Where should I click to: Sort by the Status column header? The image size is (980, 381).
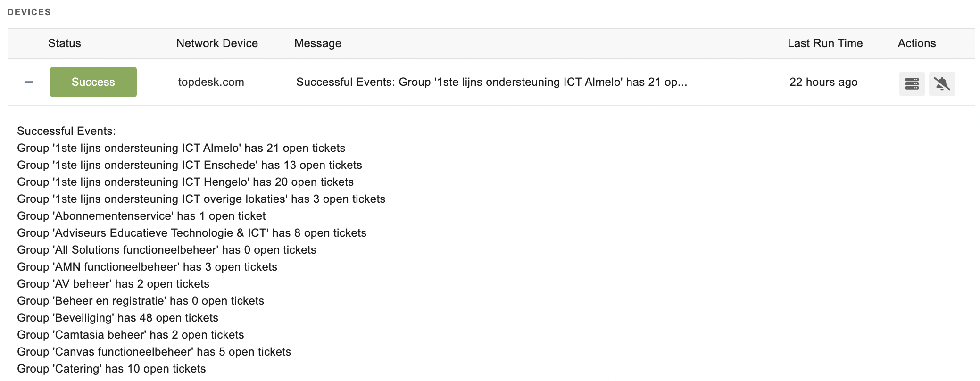65,43
